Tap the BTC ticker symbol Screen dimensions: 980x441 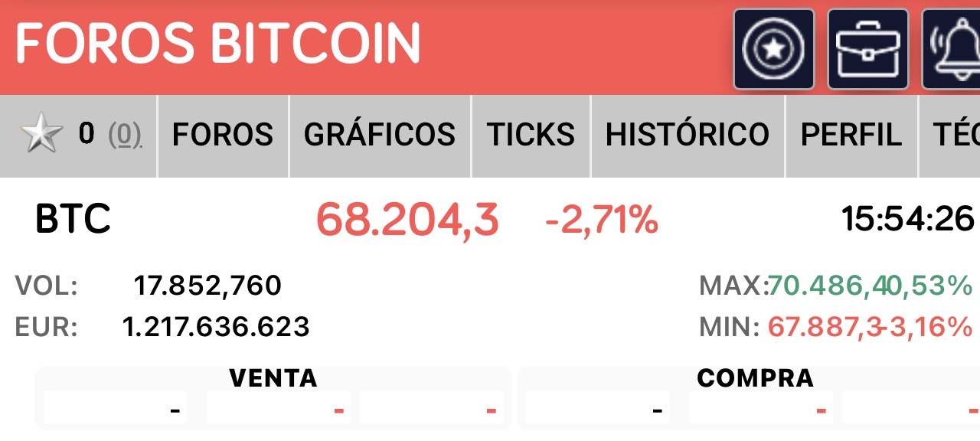pos(73,220)
